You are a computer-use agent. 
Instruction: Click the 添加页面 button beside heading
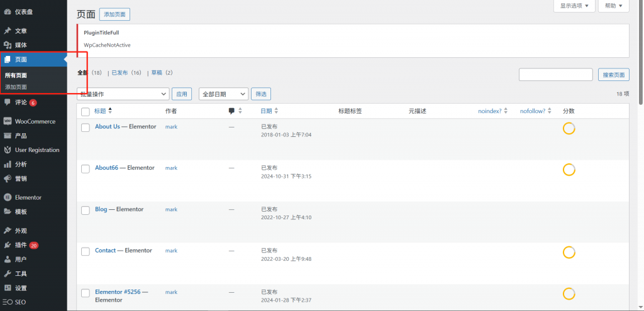115,14
